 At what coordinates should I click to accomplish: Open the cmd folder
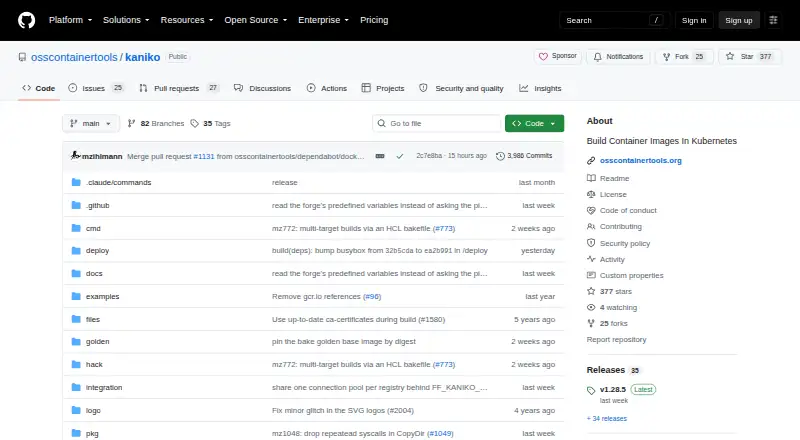click(x=93, y=228)
